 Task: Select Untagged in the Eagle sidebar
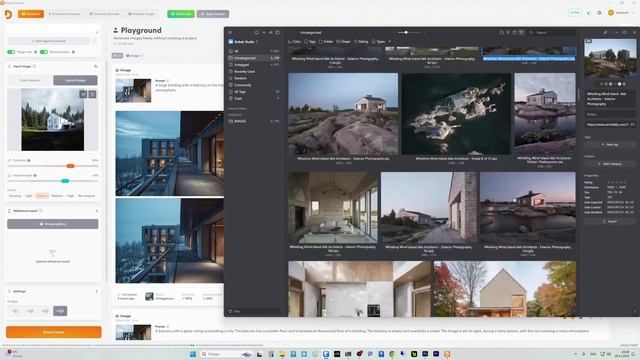[254, 64]
